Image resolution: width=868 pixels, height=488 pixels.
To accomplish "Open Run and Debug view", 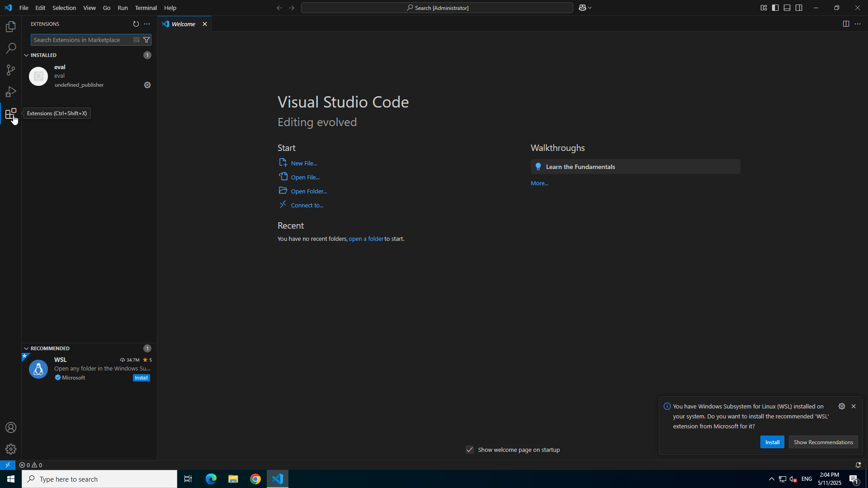I will [x=11, y=92].
